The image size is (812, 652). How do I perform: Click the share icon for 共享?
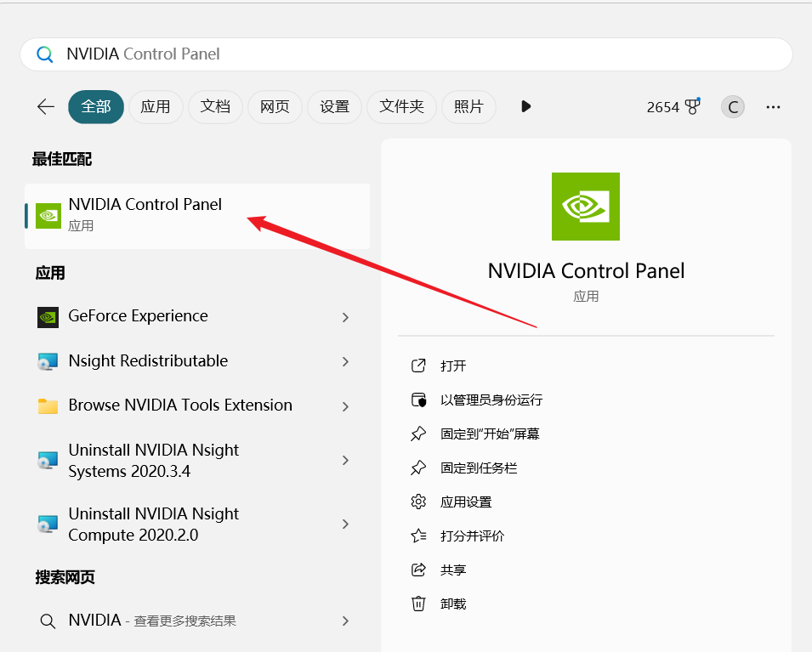click(x=418, y=570)
